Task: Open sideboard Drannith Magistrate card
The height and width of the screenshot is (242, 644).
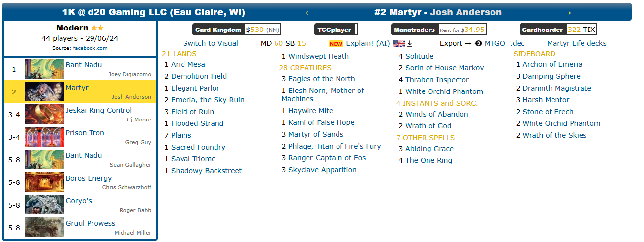Action: click(x=557, y=88)
